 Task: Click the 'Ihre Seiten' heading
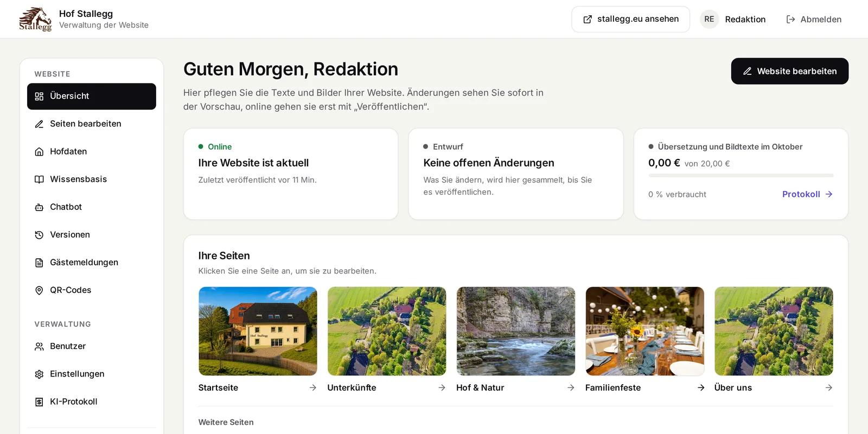(x=224, y=256)
